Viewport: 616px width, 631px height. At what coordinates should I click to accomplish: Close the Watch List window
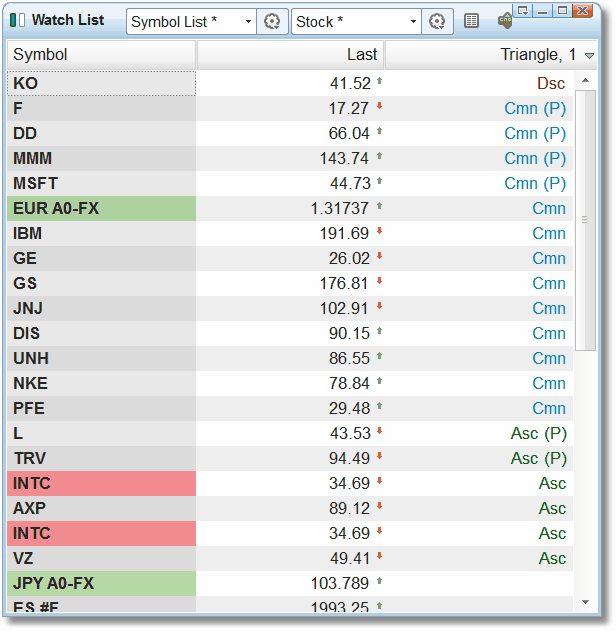[583, 10]
